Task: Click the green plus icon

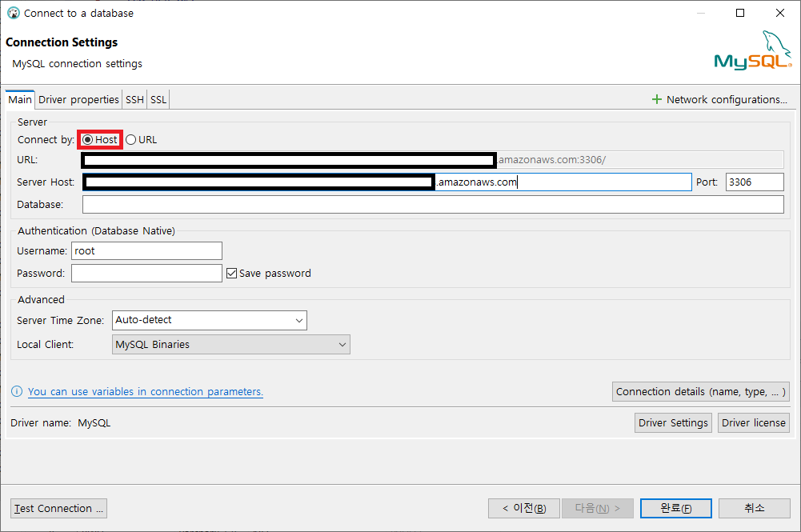Action: [657, 99]
